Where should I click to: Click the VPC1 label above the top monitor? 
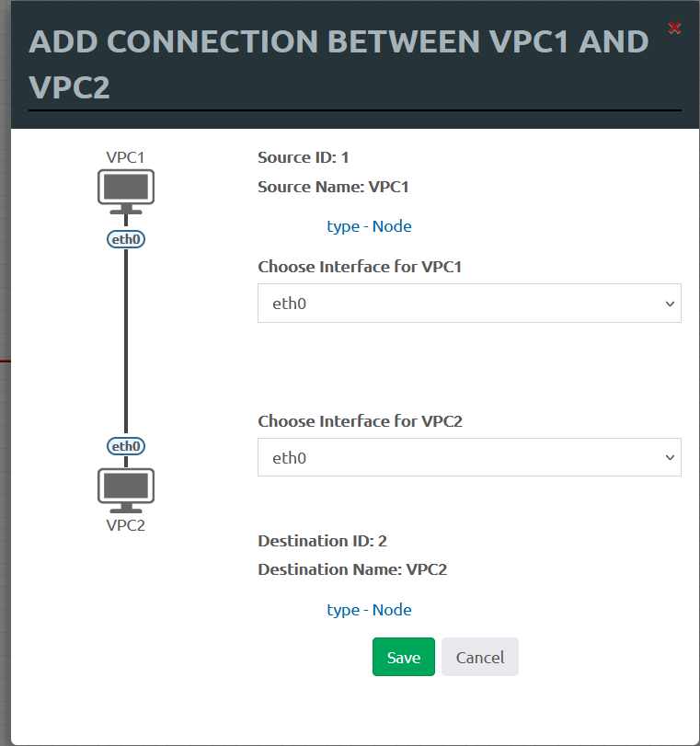click(125, 157)
